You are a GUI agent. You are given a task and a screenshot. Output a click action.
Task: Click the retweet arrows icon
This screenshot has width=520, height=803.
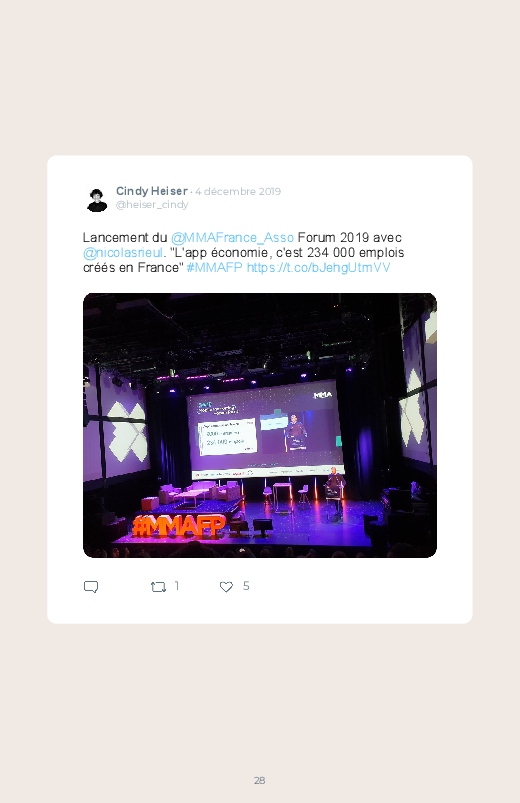[158, 587]
